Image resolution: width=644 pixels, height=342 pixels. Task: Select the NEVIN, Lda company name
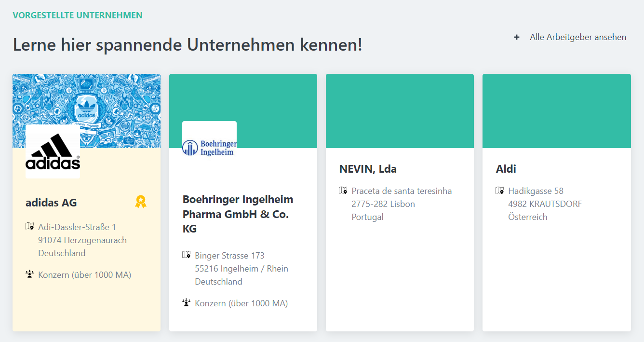[x=368, y=169]
